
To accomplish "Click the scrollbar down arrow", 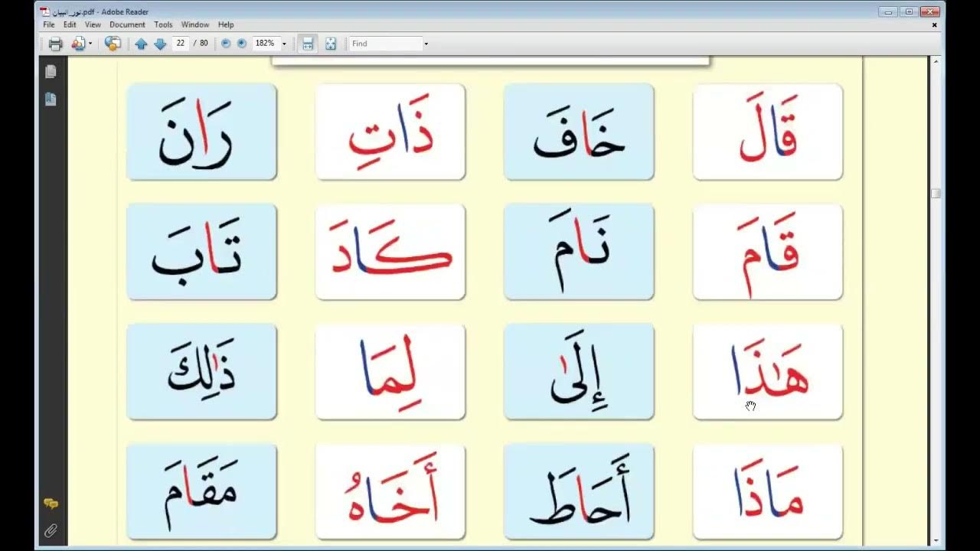I will (936, 540).
